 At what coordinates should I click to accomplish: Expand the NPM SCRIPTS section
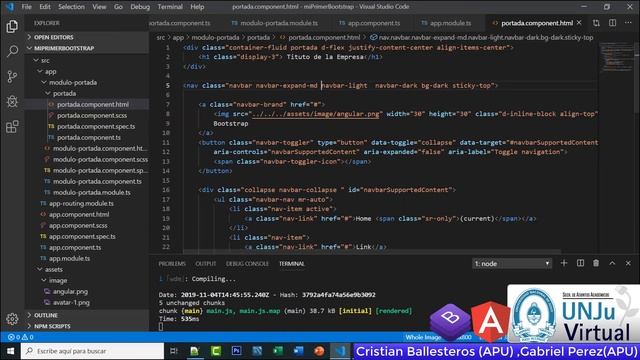point(87,326)
